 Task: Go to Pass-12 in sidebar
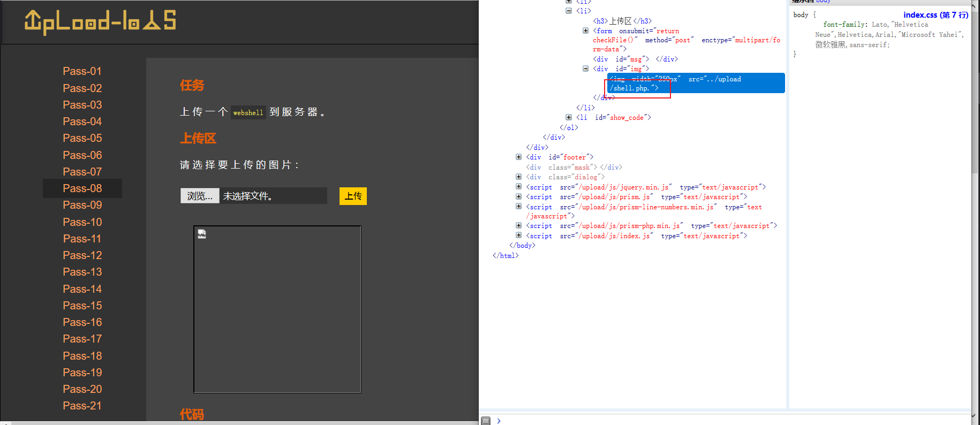tap(82, 255)
